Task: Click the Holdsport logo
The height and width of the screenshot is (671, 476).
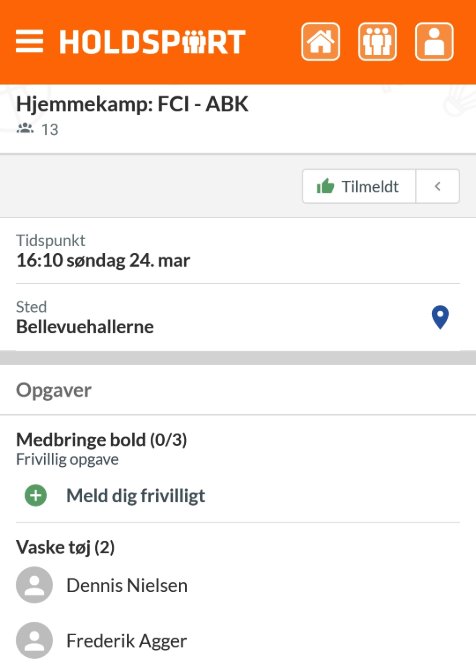Action: [152, 42]
